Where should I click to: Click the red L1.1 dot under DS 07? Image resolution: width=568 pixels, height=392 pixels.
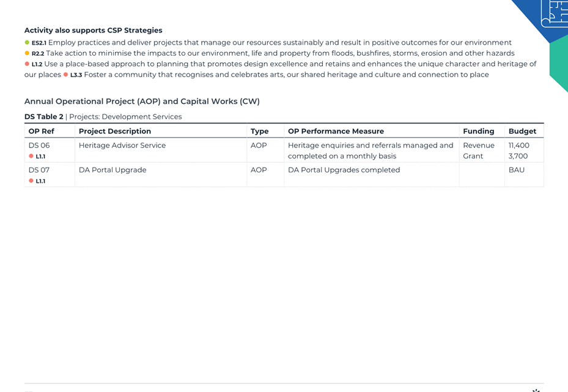click(x=31, y=181)
